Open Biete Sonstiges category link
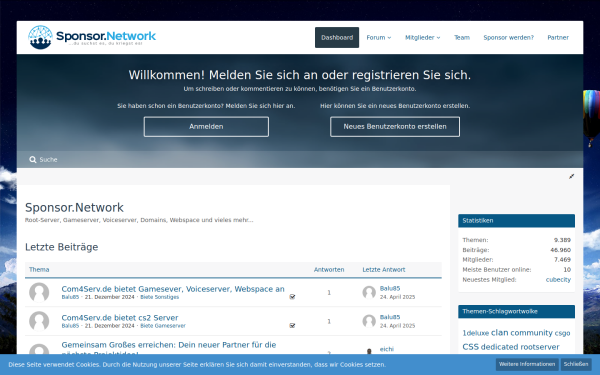The width and height of the screenshot is (600, 375). pos(160,297)
